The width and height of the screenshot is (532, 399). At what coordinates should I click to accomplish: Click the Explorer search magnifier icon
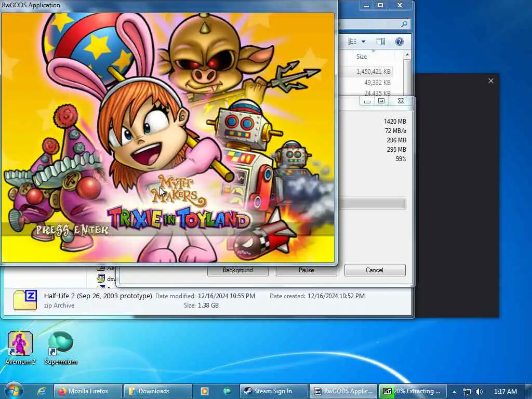(404, 24)
